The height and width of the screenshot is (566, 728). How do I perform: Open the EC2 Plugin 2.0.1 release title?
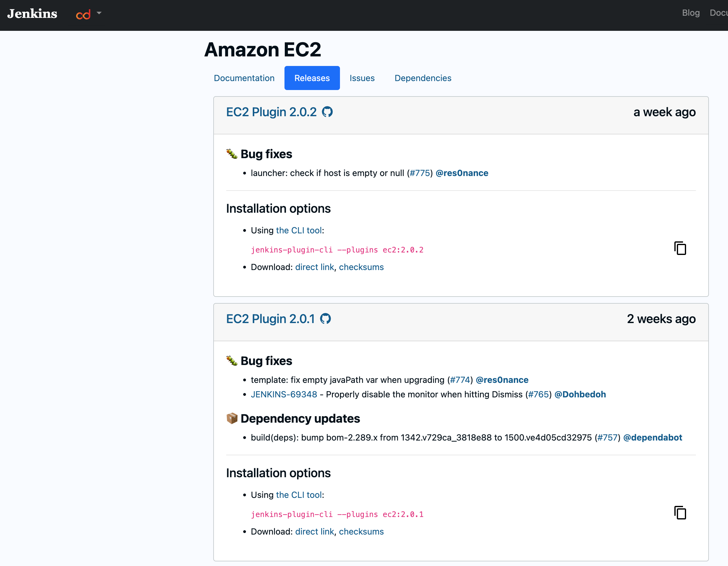(270, 319)
